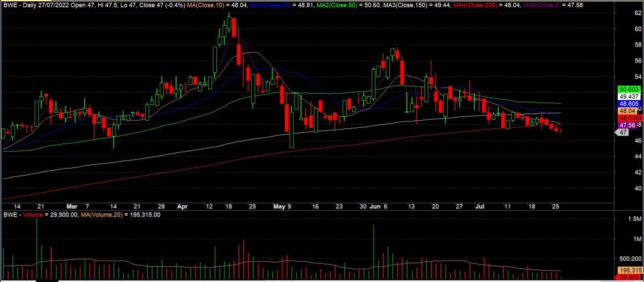This screenshot has height=282, width=644.
Task: Click the grey last price tag 47
Action: click(623, 132)
